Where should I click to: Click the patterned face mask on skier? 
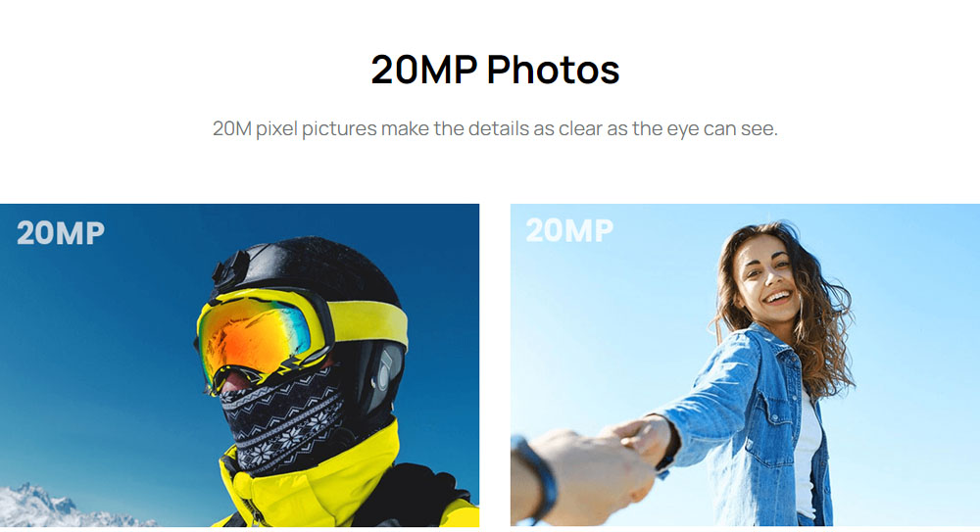282,420
